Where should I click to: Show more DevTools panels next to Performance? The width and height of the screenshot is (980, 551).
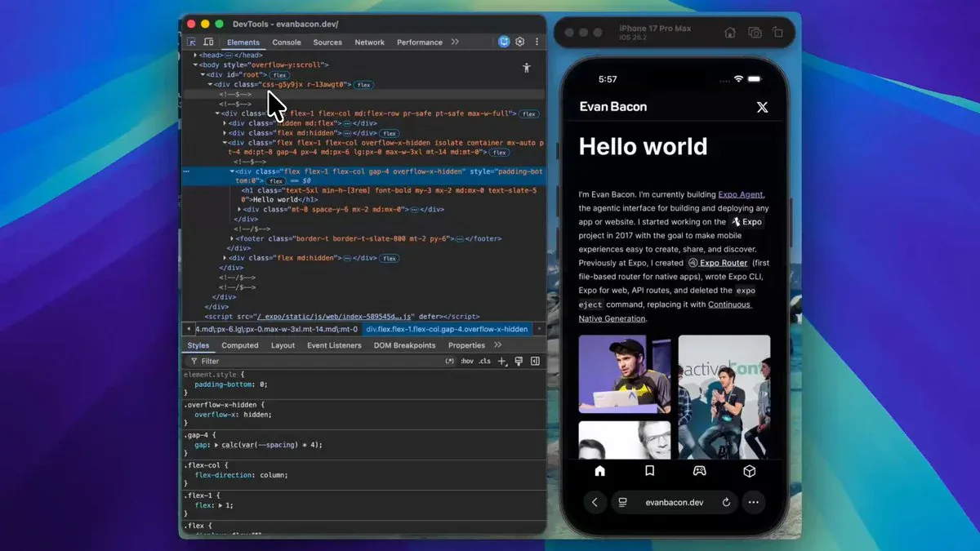tap(455, 42)
